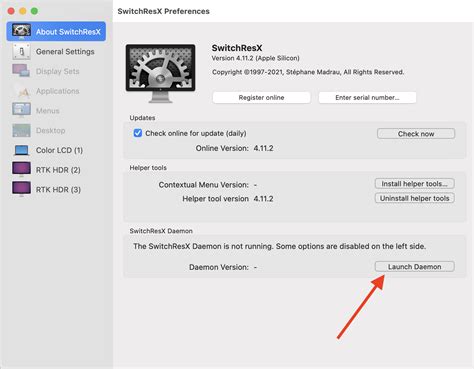Click the Launch Daemon button
474x369 pixels.
point(415,267)
